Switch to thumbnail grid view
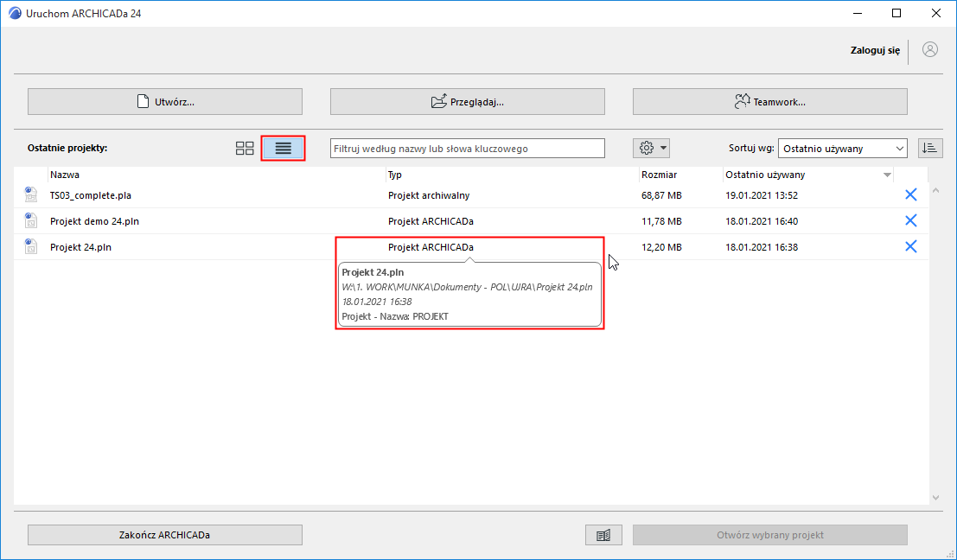This screenshot has height=560, width=957. (x=245, y=149)
